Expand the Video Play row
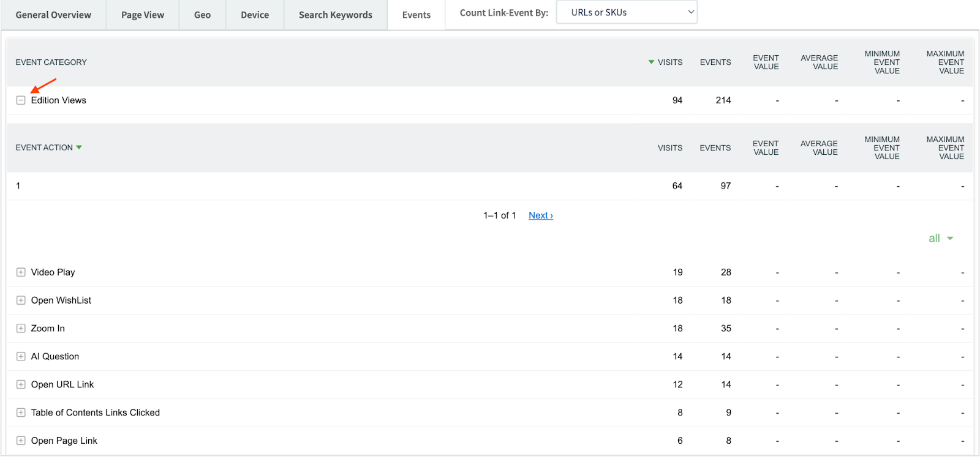Viewport: 980px width, 459px height. click(x=21, y=272)
